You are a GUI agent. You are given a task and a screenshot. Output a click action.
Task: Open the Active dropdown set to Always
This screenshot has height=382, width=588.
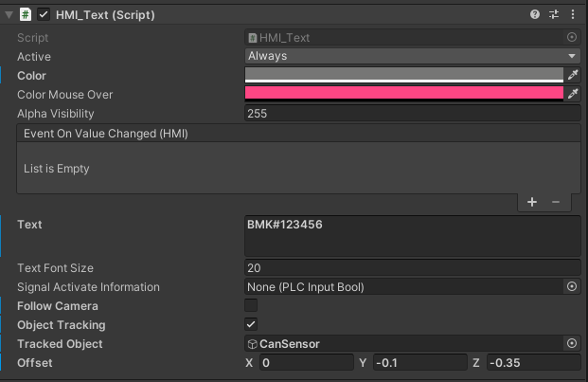(x=412, y=56)
